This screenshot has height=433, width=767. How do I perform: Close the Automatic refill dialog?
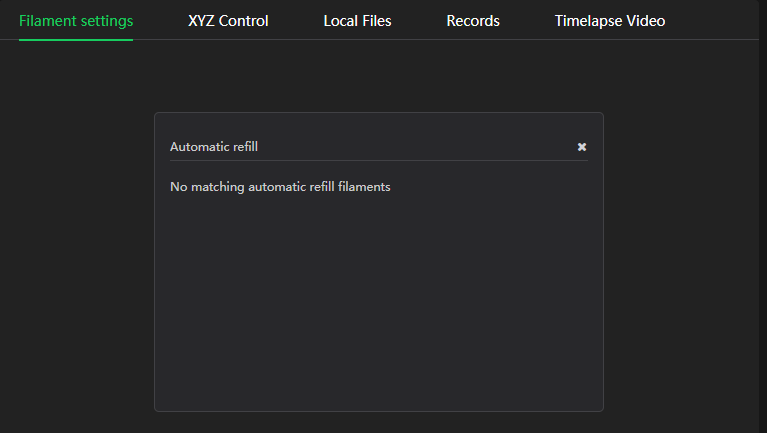pos(582,147)
